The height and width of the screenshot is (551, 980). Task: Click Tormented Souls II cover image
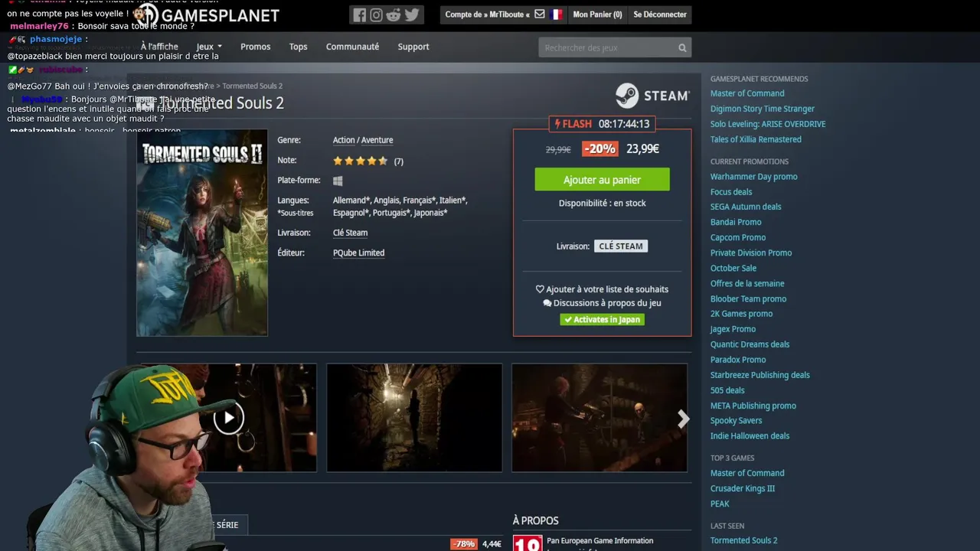coord(202,233)
